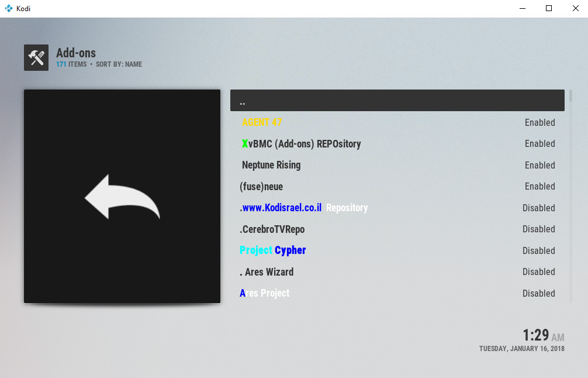588x378 pixels.
Task: Open XvBMC (Add-ons) REPOsitory entry
Action: (397, 144)
